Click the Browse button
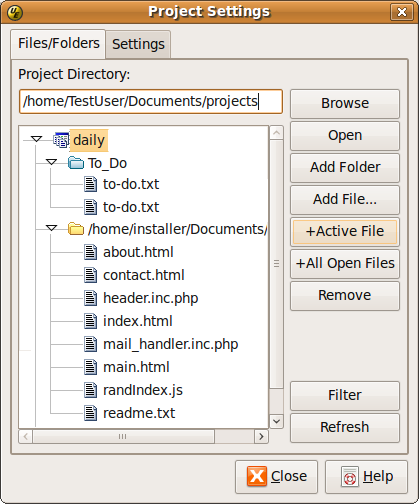This screenshot has height=504, width=419. (x=345, y=104)
